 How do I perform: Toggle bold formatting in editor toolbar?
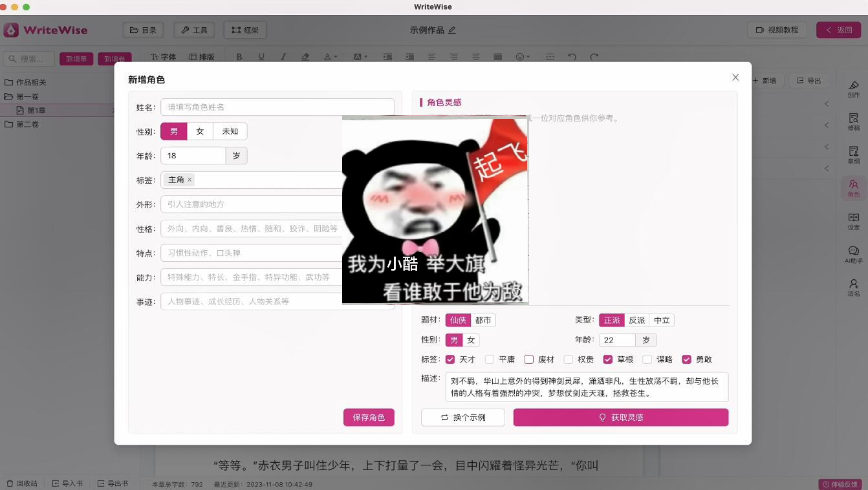(239, 57)
